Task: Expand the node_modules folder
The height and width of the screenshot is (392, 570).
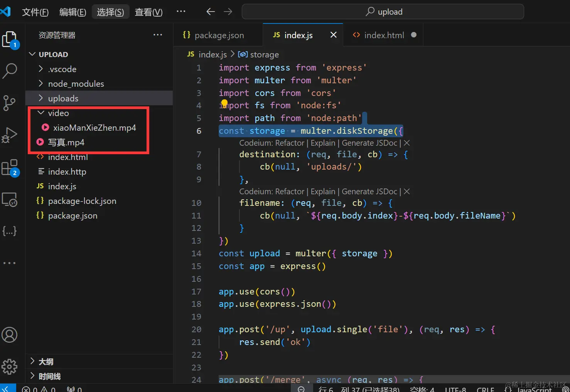Action: coord(99,84)
